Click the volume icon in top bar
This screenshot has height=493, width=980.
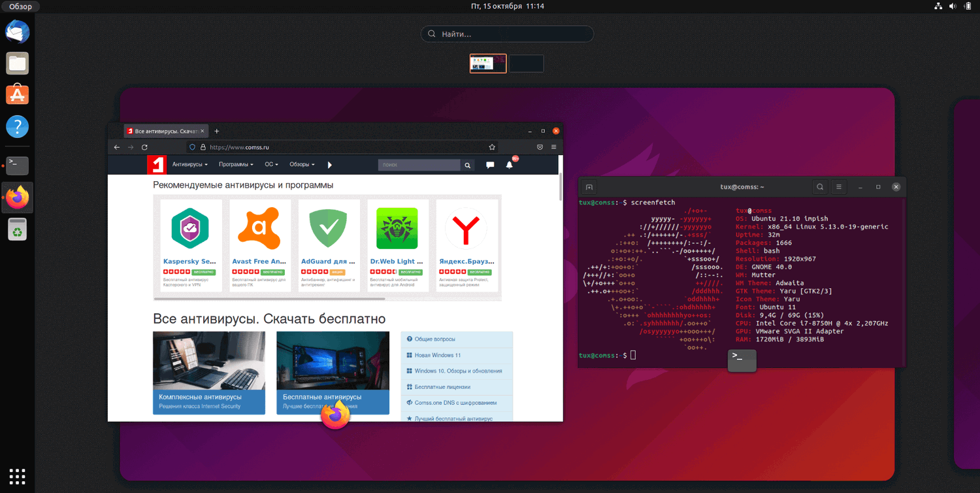click(953, 6)
